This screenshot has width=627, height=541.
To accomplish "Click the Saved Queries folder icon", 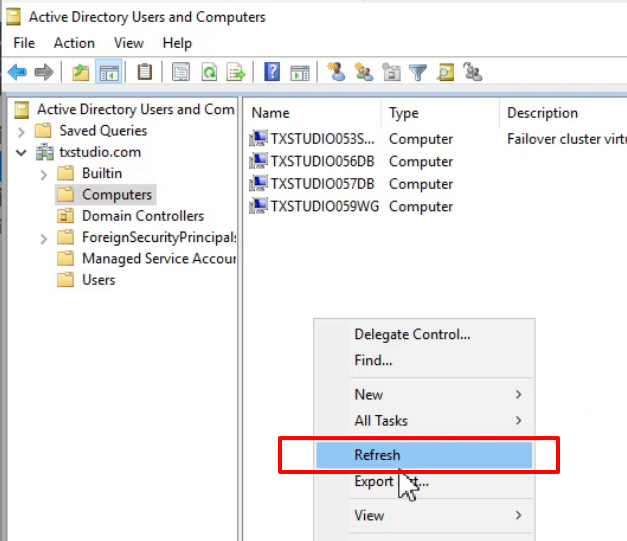I will pos(43,130).
